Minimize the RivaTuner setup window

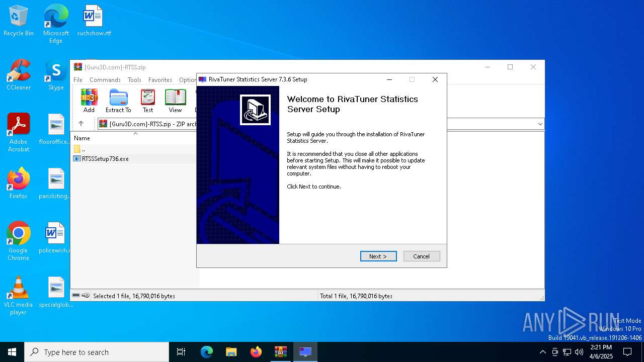tap(389, 79)
